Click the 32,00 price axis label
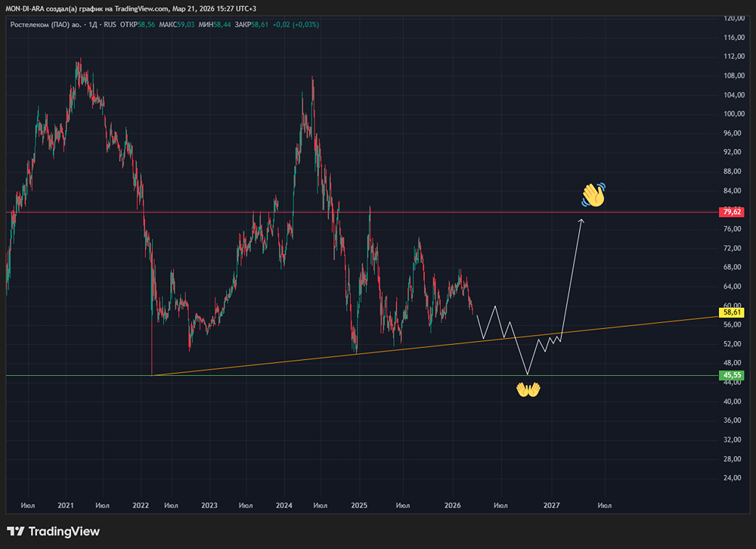The image size is (756, 549). click(734, 439)
